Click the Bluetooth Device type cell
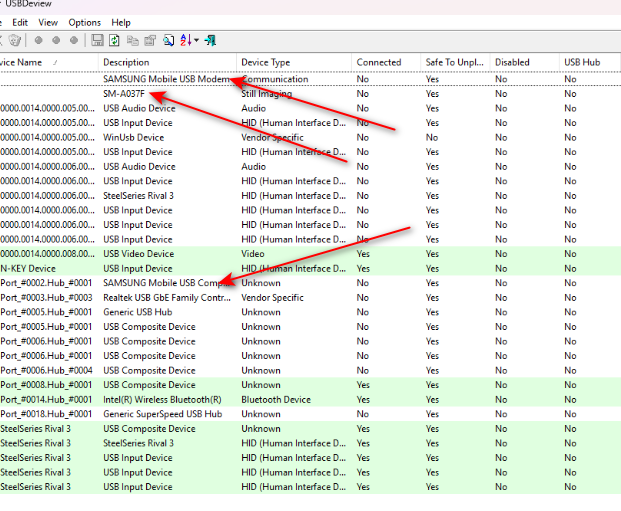This screenshot has width=621, height=511. pyautogui.click(x=276, y=400)
